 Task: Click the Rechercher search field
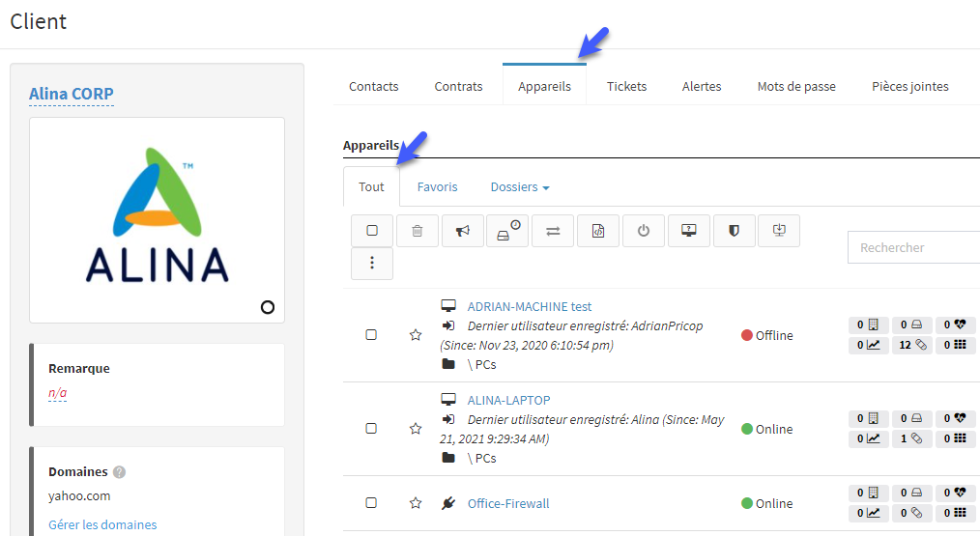pos(913,247)
